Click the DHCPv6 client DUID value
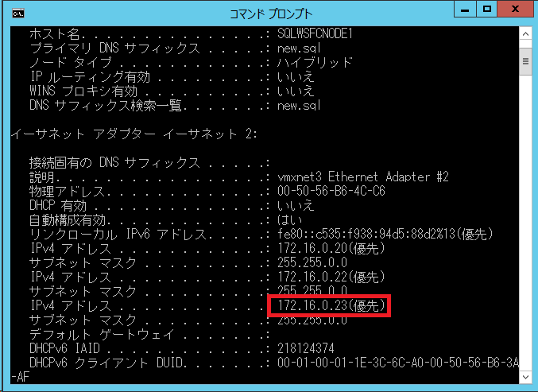The width and height of the screenshot is (538, 392). click(398, 363)
